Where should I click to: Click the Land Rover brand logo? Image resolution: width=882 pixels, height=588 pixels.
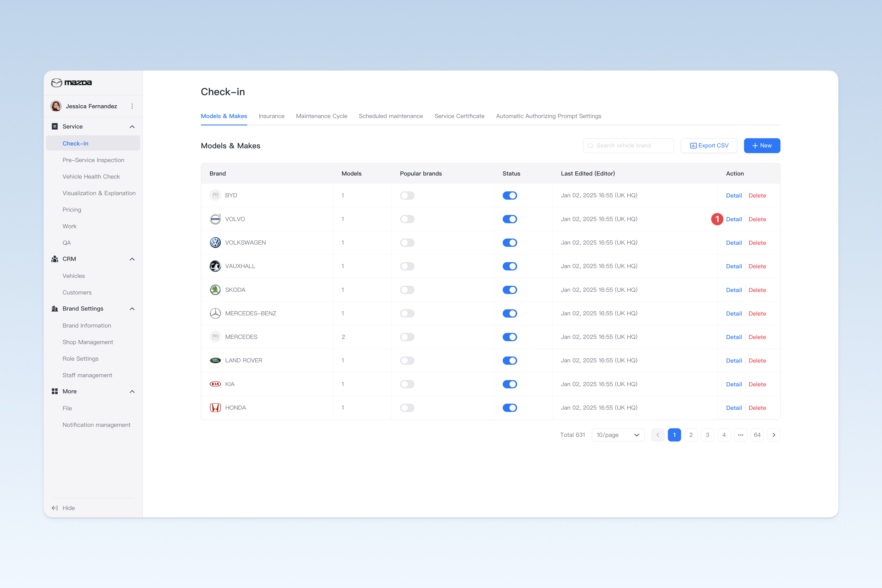coord(215,360)
